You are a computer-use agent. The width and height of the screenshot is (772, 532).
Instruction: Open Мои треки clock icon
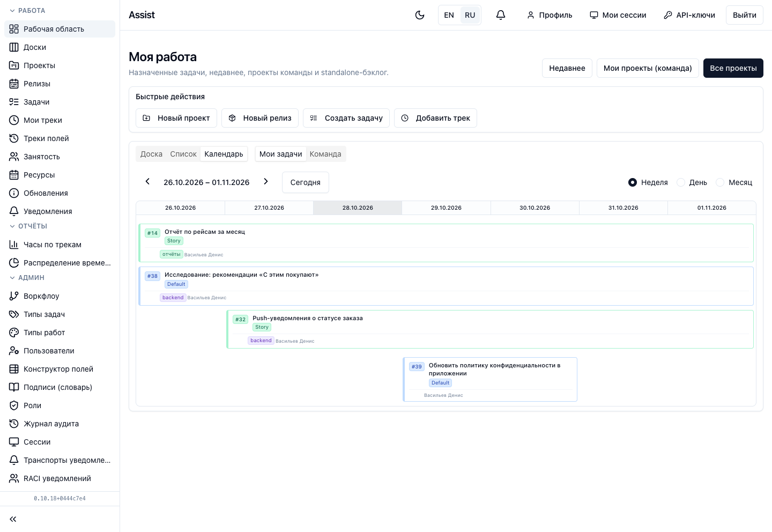coord(14,120)
